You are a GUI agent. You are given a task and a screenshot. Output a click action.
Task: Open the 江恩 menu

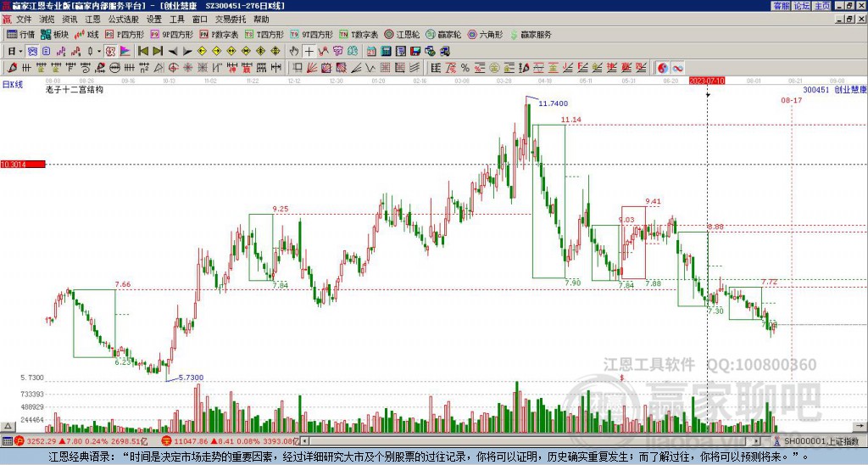[x=92, y=20]
